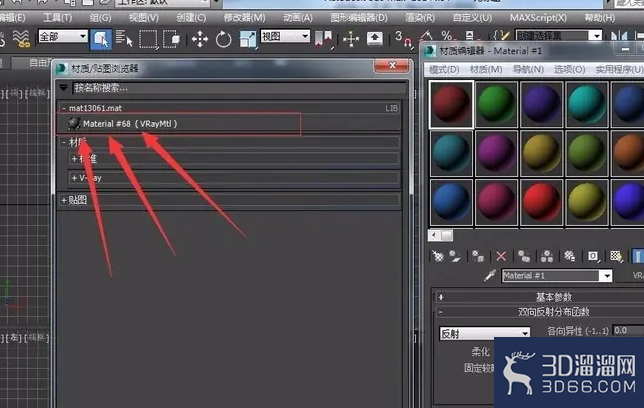Pick material from object with eyedropper
Screen dimensions: 644x408
490,275
